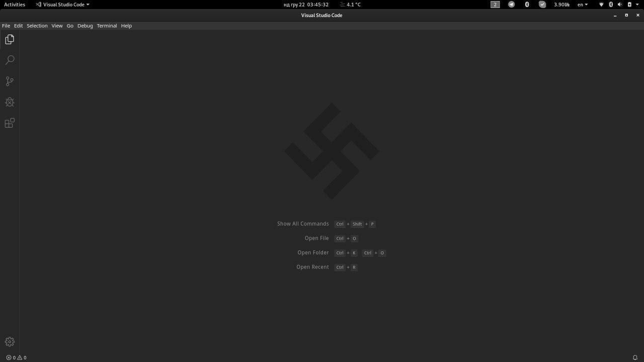Click the Telegram tray icon

click(x=511, y=5)
